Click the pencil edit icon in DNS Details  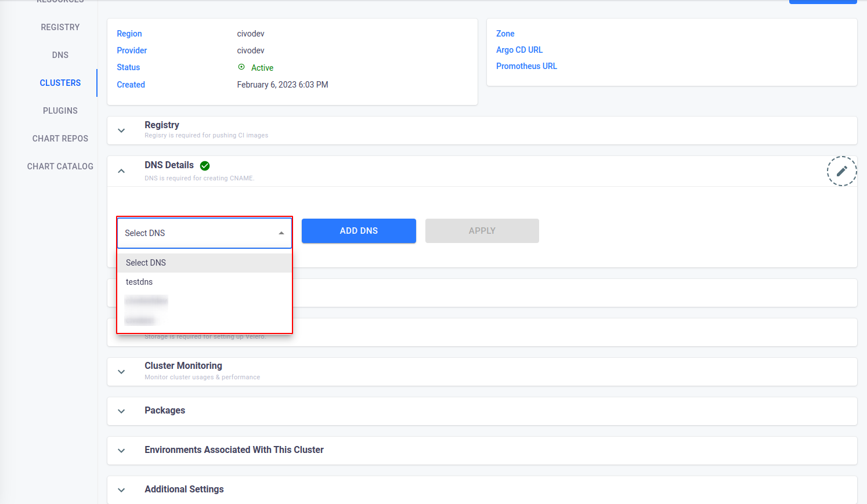tap(841, 171)
